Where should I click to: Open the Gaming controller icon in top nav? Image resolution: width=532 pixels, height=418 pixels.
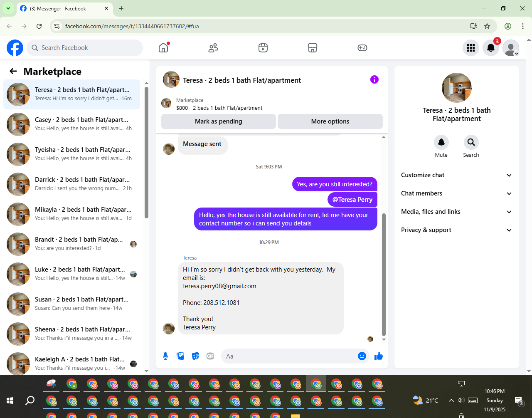coord(362,48)
